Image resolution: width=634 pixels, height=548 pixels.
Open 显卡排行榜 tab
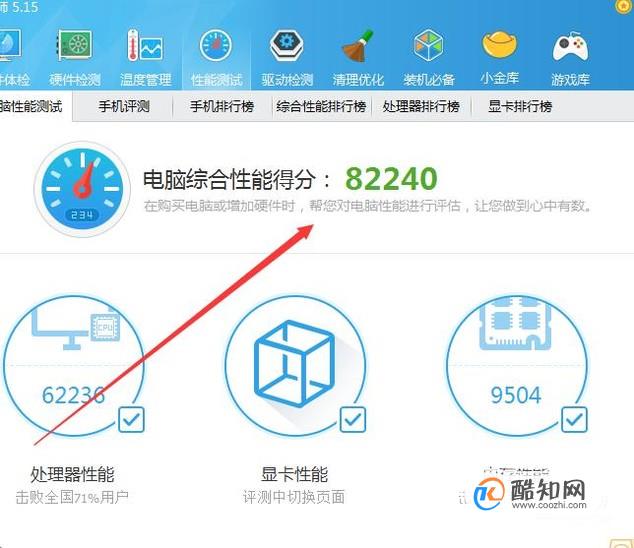[520, 106]
